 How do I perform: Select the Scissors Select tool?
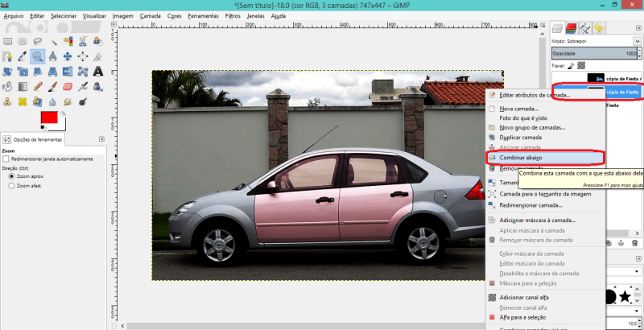pyautogui.click(x=83, y=41)
